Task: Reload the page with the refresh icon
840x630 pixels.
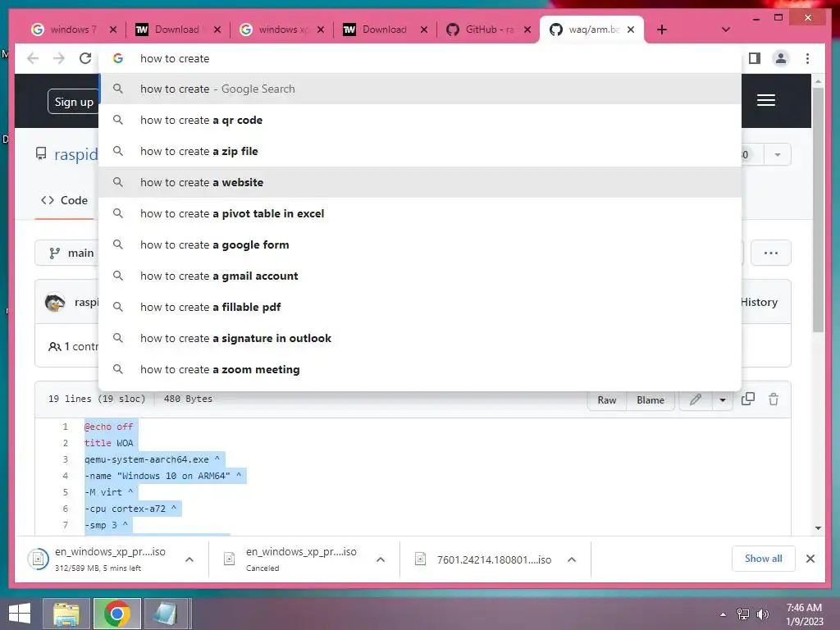Action: pyautogui.click(x=85, y=58)
